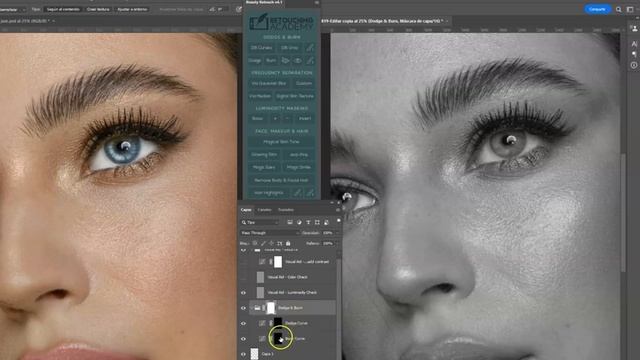Viewport: 640px width, 360px height.
Task: Filter layers by type (text) icon
Action: click(308, 222)
